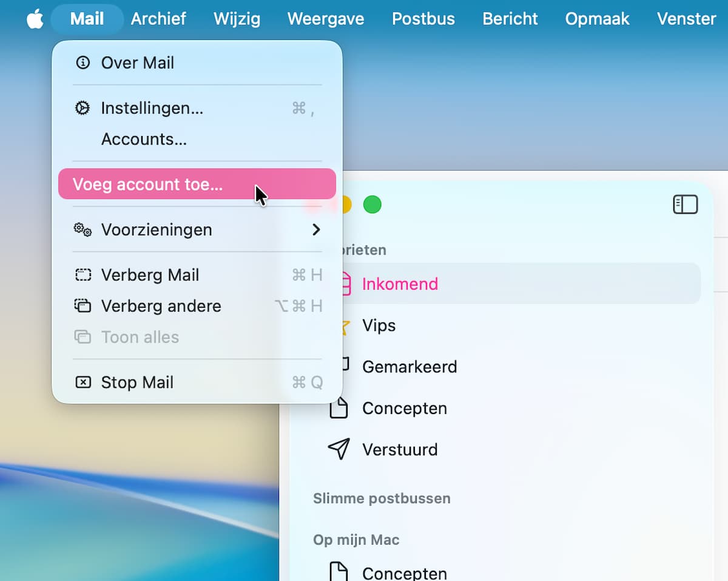
Task: Click the info icon beside Over Mail
Action: [83, 63]
